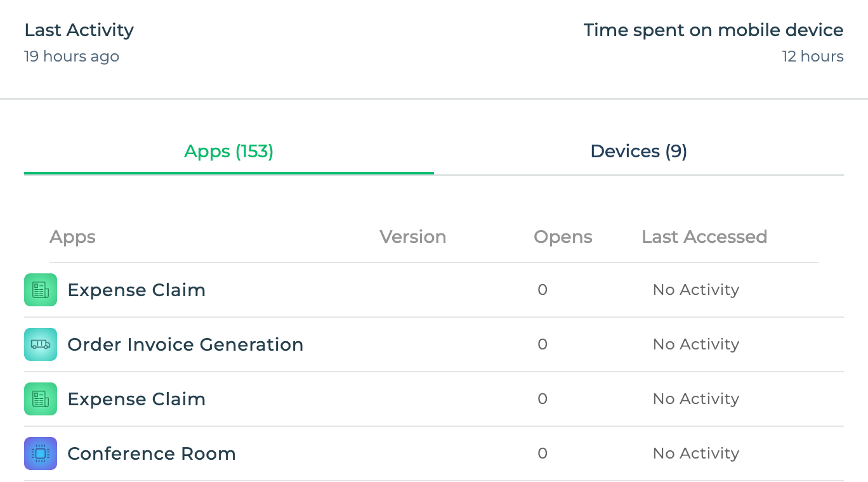Open the Conference Room app name
This screenshot has width=868, height=482.
pyautogui.click(x=152, y=453)
